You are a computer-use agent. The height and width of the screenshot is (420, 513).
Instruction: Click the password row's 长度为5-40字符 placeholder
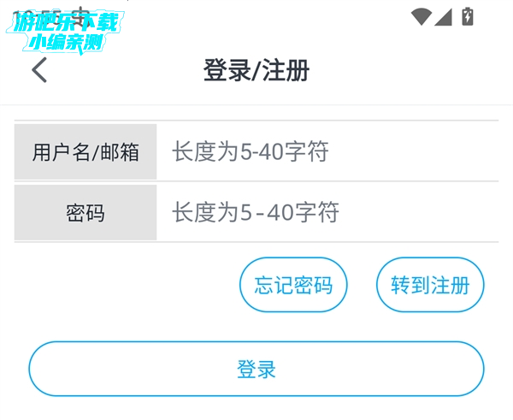click(x=255, y=213)
